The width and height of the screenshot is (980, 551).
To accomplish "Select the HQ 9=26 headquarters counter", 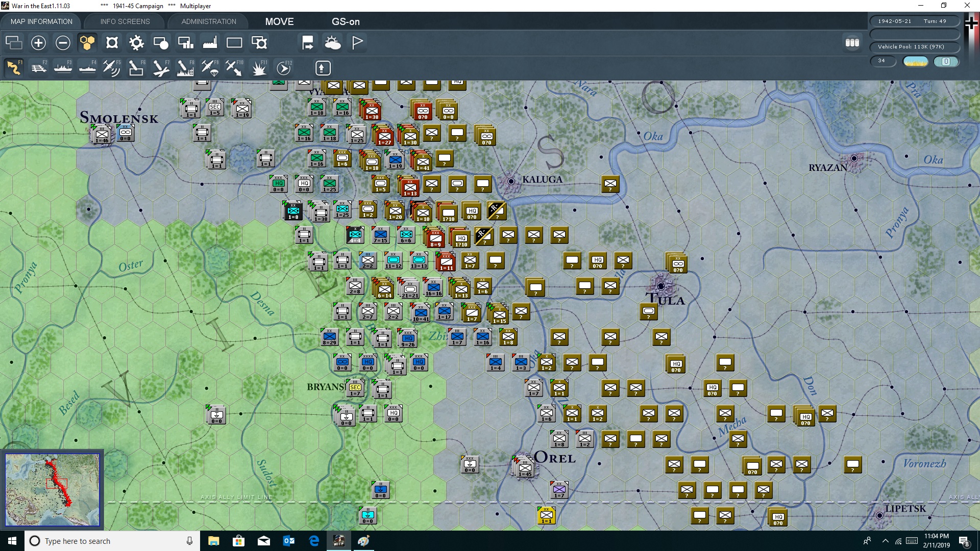I will coord(408,339).
